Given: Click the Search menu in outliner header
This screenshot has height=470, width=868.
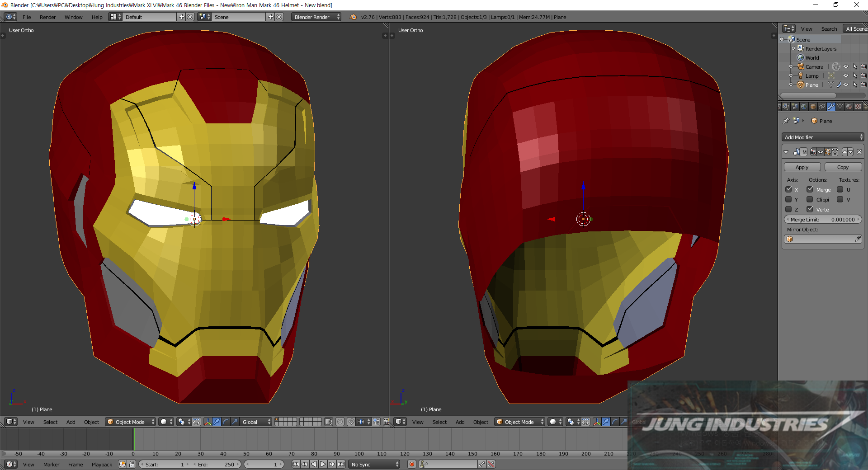Looking at the screenshot, I should click(829, 28).
